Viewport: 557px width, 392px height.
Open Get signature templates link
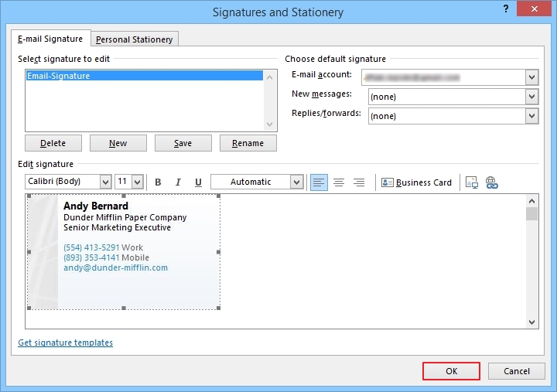(x=65, y=343)
